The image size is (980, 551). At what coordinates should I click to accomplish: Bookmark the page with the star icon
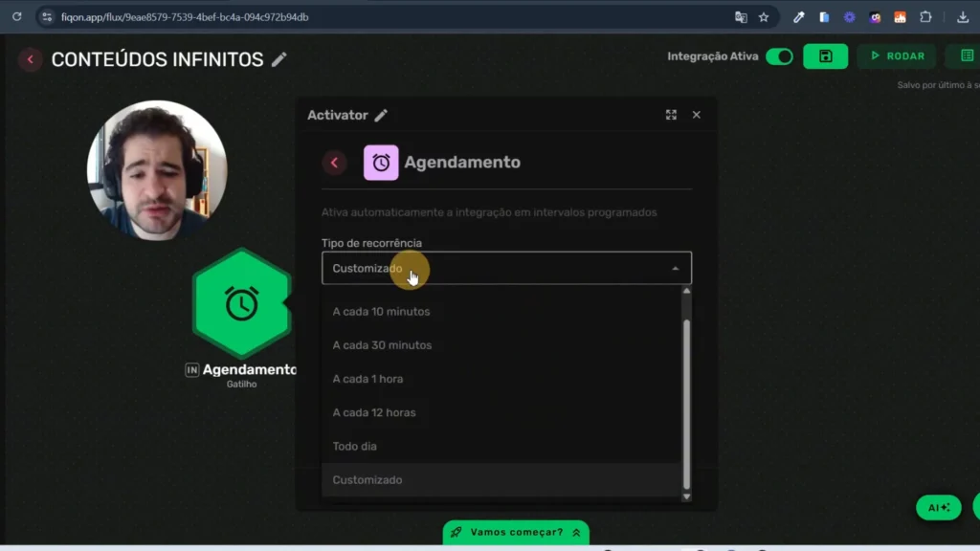tap(763, 16)
